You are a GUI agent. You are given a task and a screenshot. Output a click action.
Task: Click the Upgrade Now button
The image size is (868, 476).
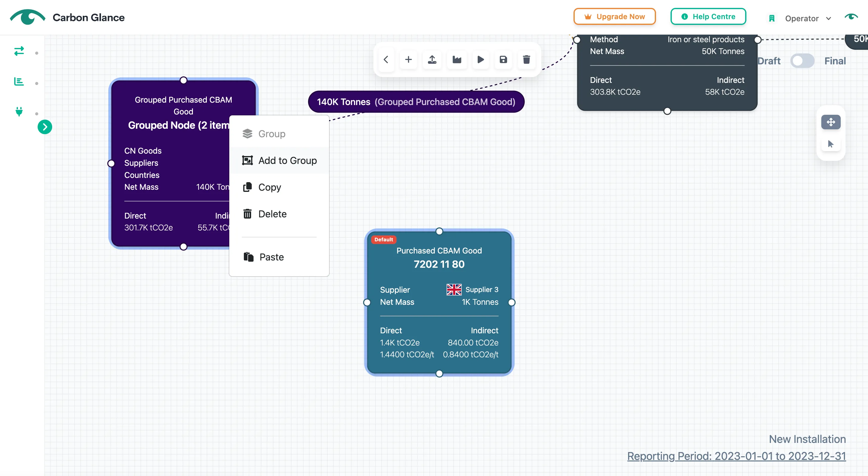coord(614,16)
